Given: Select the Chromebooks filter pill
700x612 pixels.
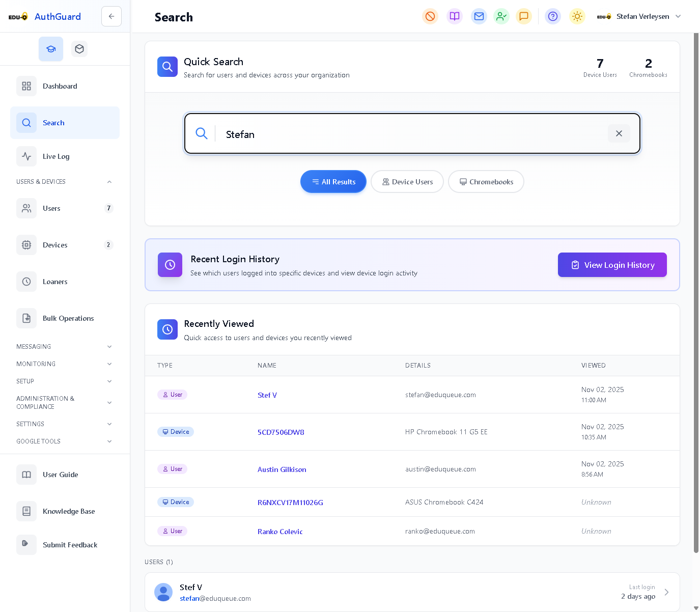Looking at the screenshot, I should coord(486,182).
